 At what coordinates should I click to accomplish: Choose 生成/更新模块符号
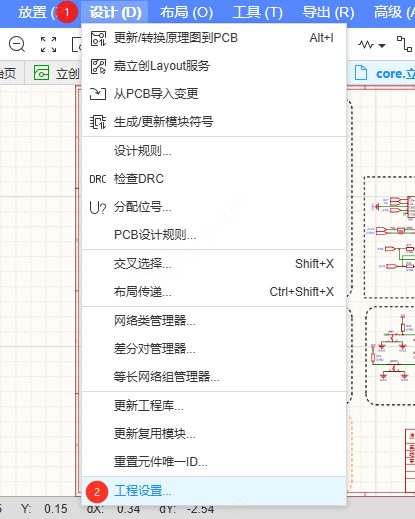tap(214, 122)
